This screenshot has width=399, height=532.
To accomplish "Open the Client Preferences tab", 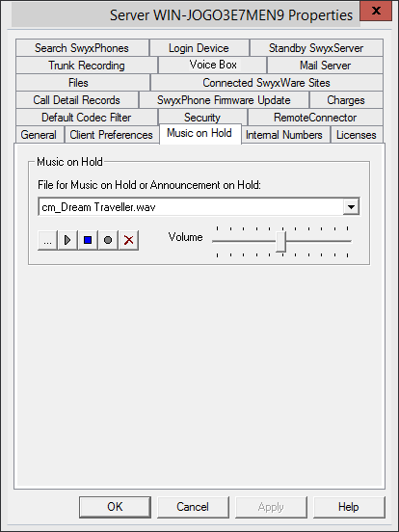I will point(111,135).
